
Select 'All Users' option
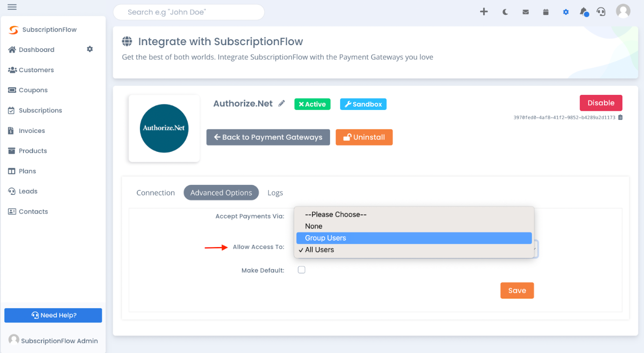tap(414, 250)
